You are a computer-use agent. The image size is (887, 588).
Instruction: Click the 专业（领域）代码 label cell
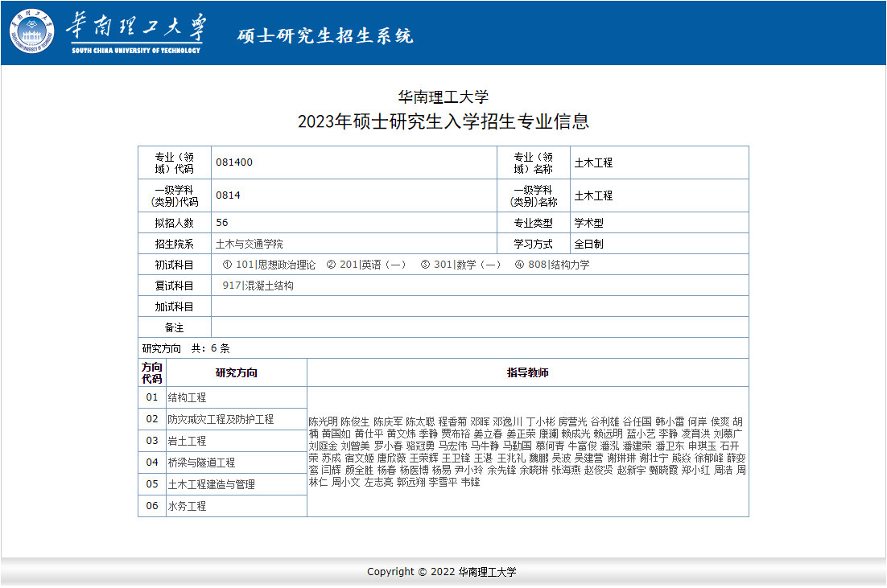point(175,162)
